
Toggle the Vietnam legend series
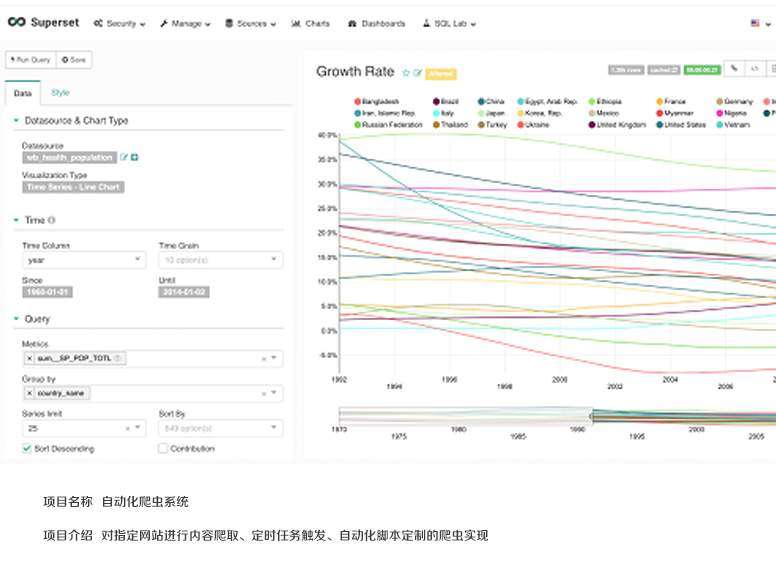click(733, 125)
